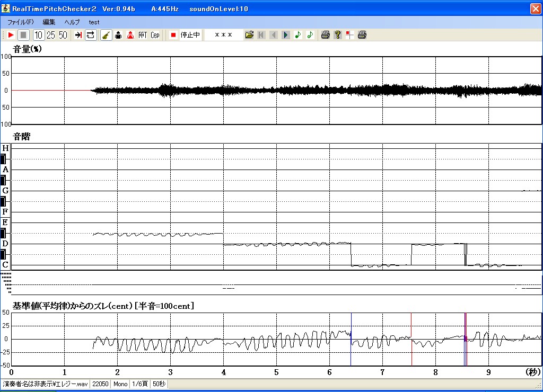Screen dimensions: 543x392
Task: Open the test menu
Action: coord(94,22)
